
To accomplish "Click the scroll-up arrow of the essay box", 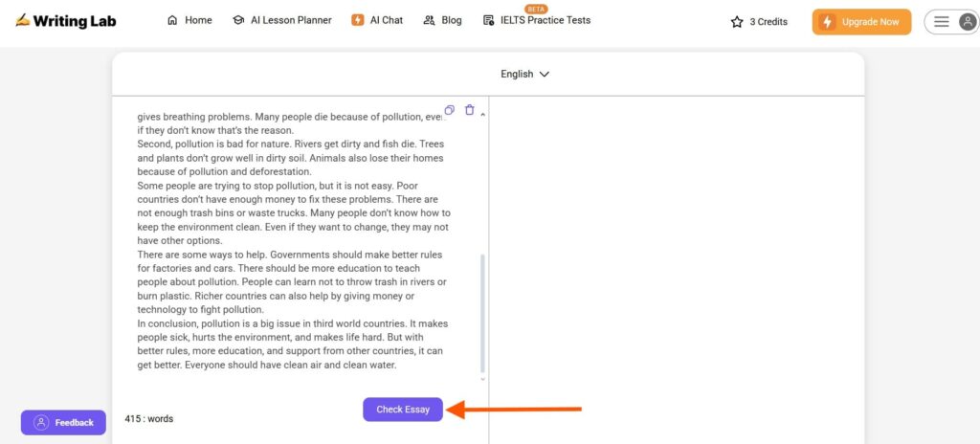I will coord(482,115).
